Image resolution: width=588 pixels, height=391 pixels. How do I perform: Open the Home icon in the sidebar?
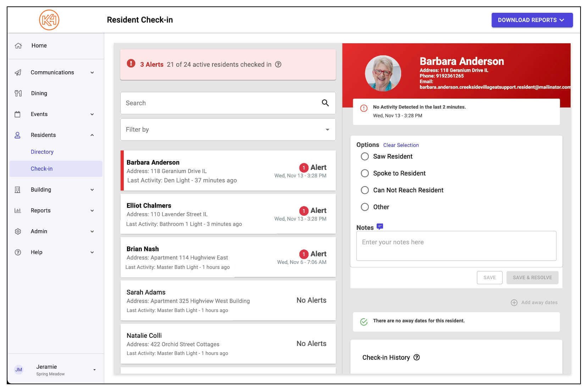click(18, 45)
